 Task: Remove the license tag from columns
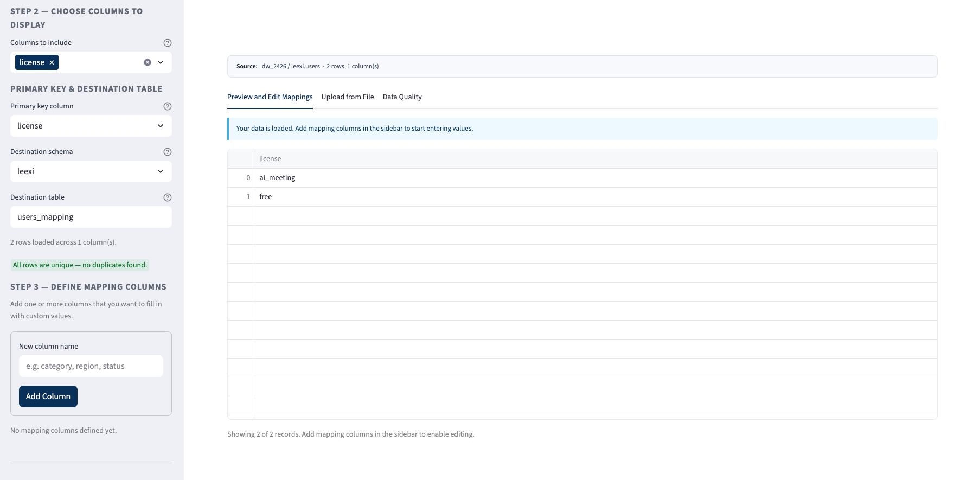click(x=52, y=63)
